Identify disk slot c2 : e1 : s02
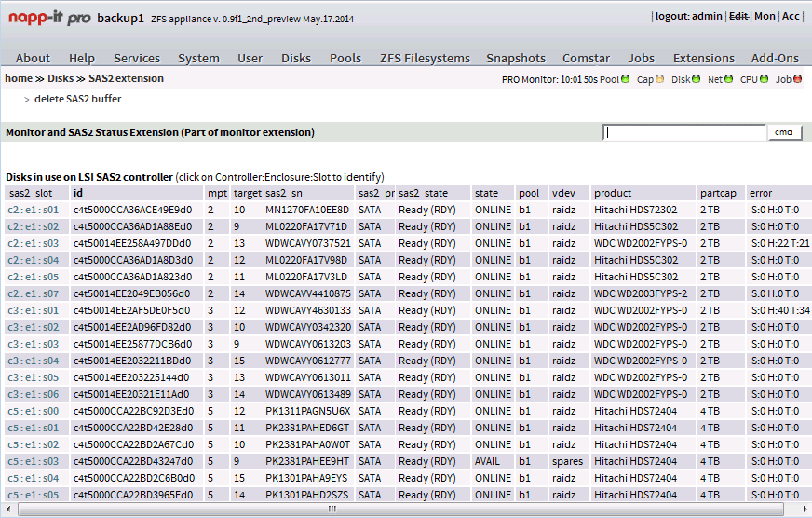This screenshot has width=812, height=518. tap(34, 226)
